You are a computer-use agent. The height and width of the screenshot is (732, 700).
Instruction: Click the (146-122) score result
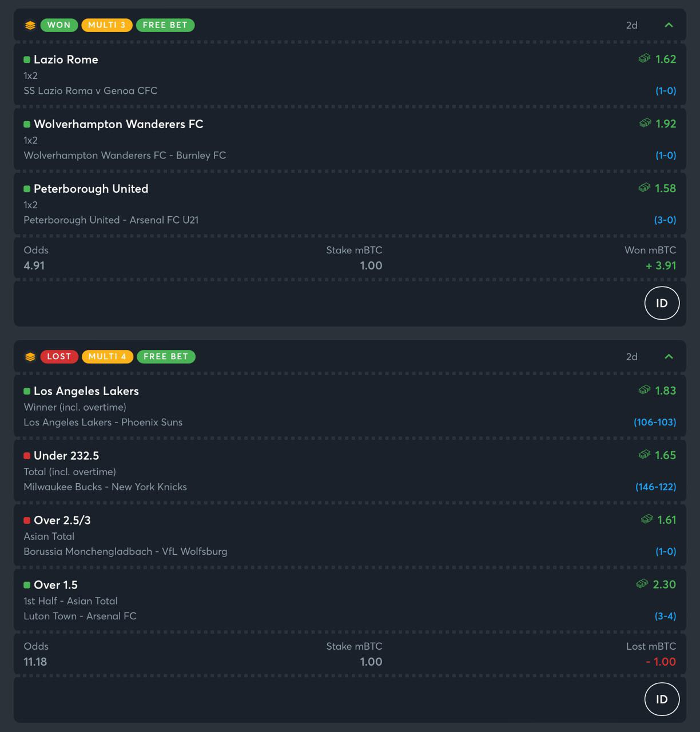click(655, 487)
